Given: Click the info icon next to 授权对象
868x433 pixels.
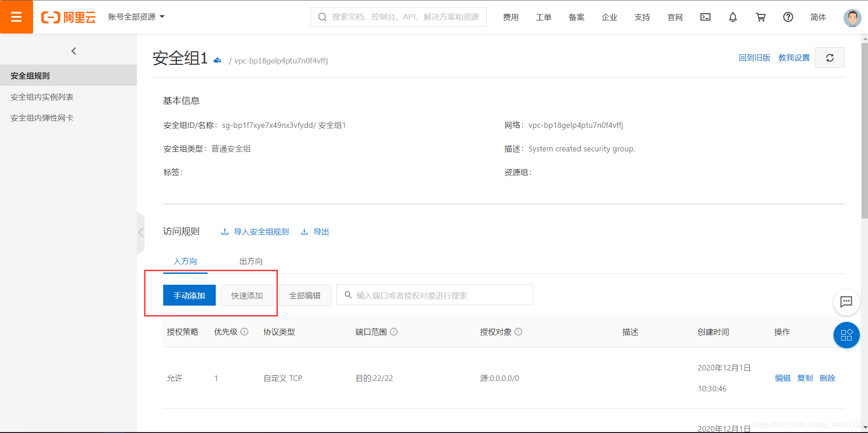Looking at the screenshot, I should [519, 331].
